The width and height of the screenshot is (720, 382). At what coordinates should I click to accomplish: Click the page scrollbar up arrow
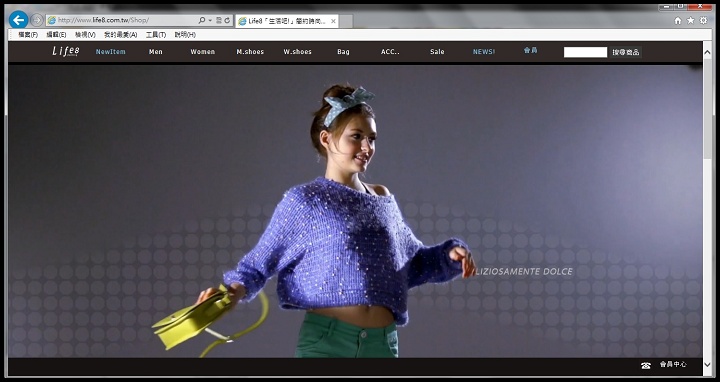pos(707,52)
